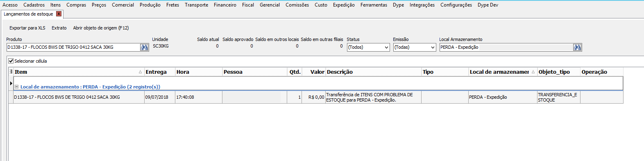Viewport: 644px width, 161px height.
Task: Click the grid column chooser icon
Action: tap(11, 72)
